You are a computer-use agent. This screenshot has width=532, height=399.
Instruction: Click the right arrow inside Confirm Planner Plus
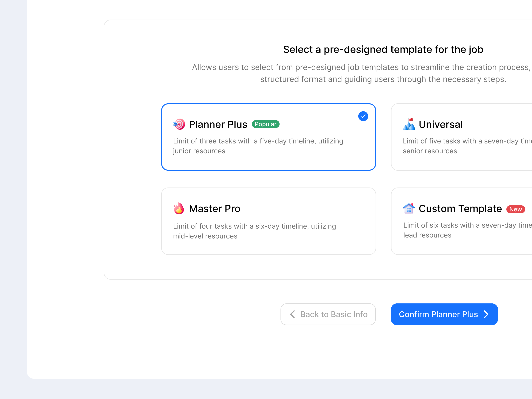pos(487,314)
